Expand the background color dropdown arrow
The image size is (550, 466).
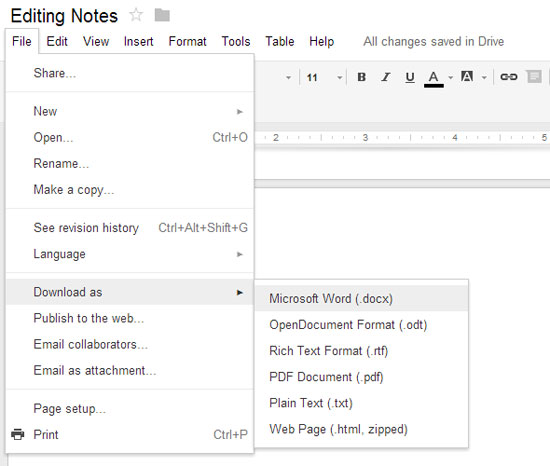point(484,77)
